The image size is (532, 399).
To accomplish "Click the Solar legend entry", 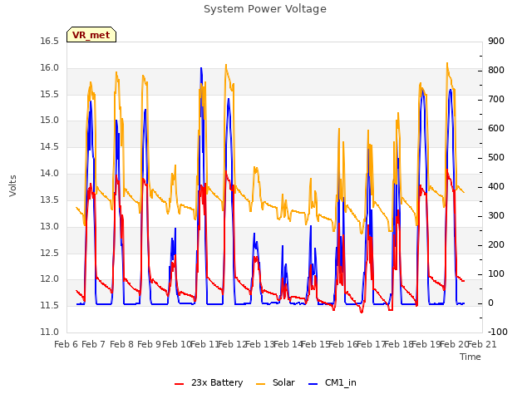I will (x=275, y=383).
